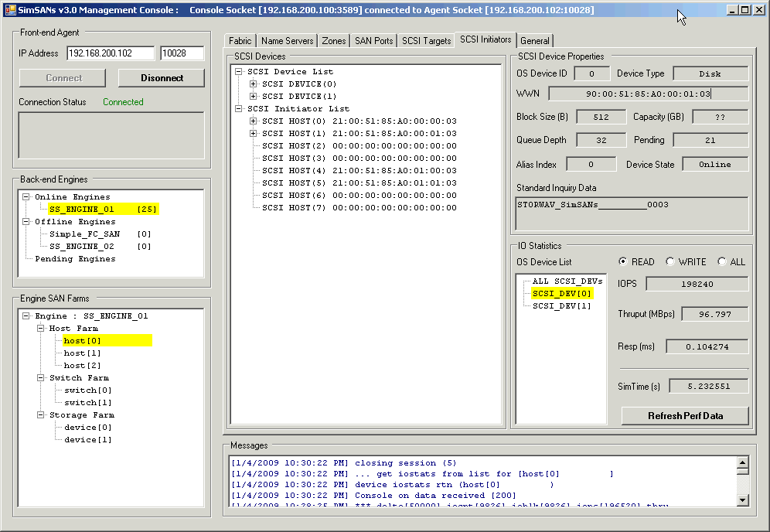Open the SCSI Targets tab

coord(426,41)
